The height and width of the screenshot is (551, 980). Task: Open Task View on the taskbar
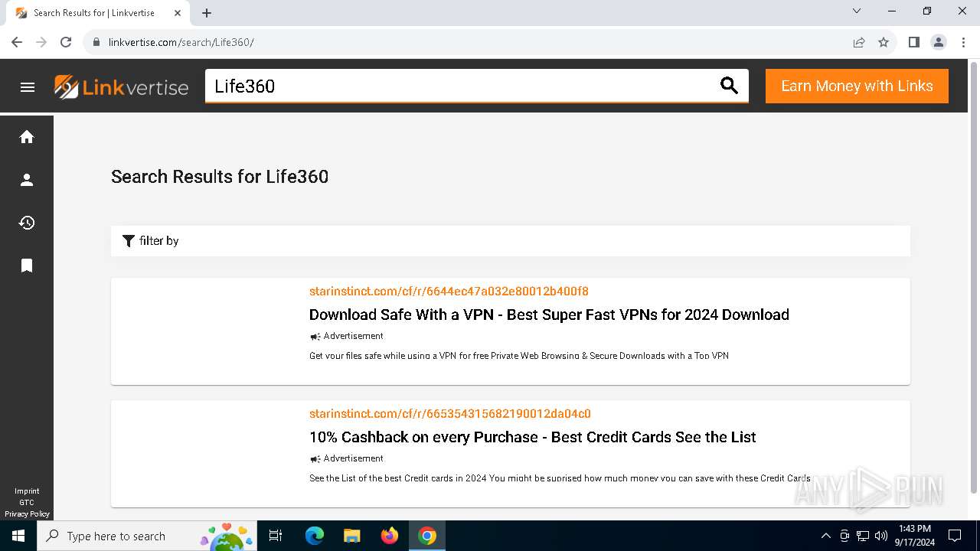(276, 536)
